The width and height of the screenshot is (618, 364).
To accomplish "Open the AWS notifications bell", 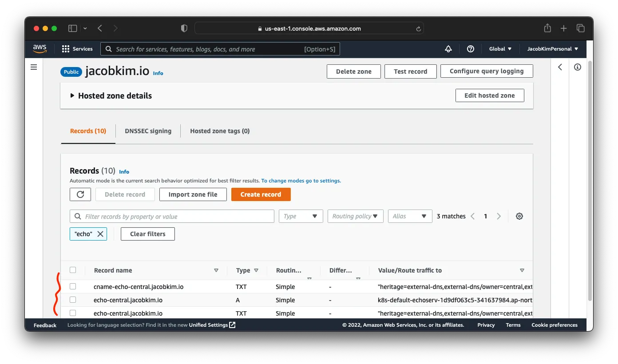I will pyautogui.click(x=448, y=49).
